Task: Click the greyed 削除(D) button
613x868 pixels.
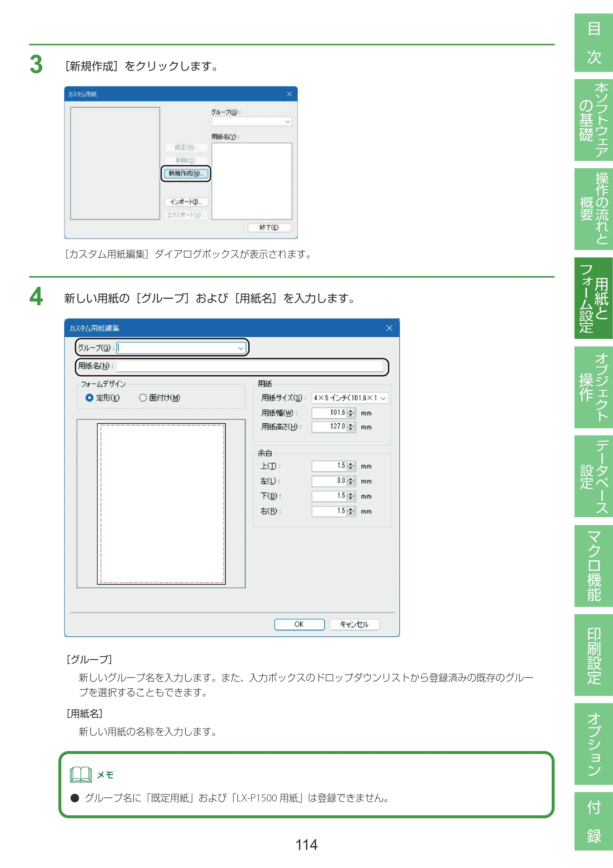Action: (186, 160)
